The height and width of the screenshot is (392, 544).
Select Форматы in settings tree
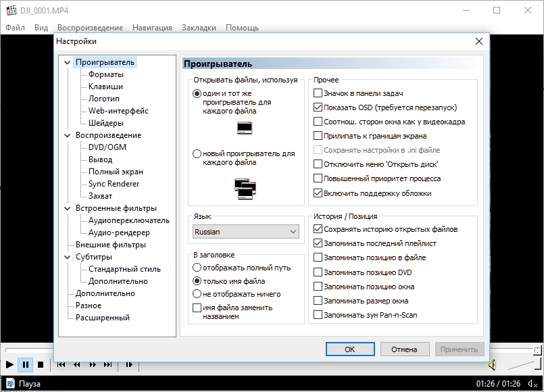[x=106, y=74]
